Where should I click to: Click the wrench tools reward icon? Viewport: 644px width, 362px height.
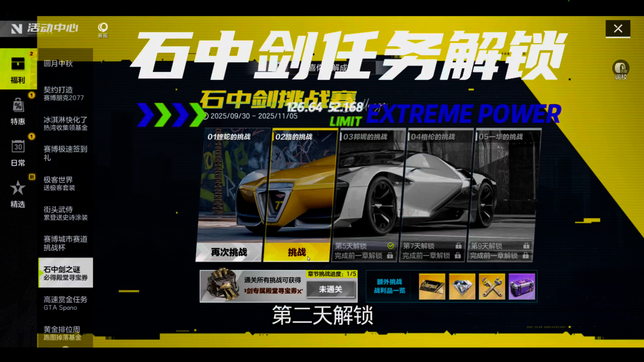(x=492, y=287)
